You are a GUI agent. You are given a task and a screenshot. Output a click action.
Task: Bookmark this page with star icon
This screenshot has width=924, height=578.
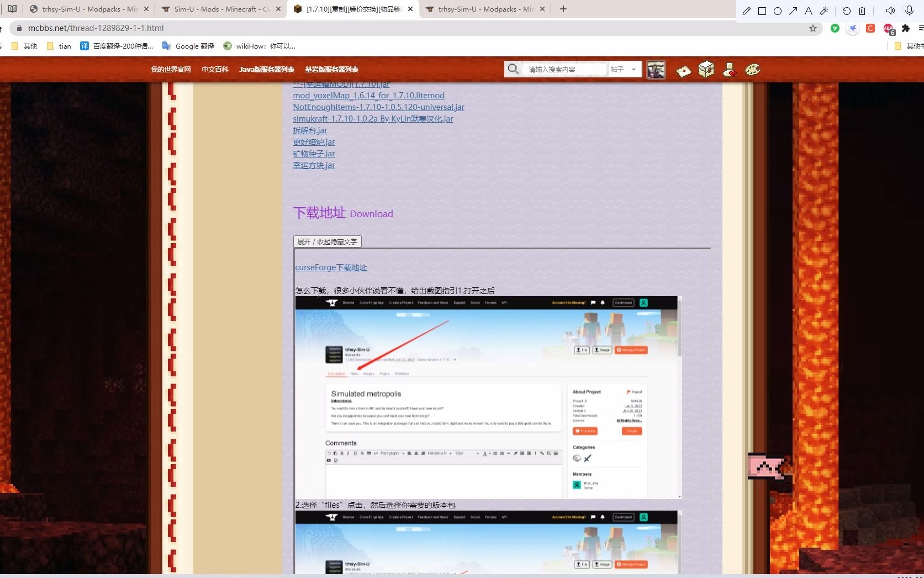tap(813, 28)
